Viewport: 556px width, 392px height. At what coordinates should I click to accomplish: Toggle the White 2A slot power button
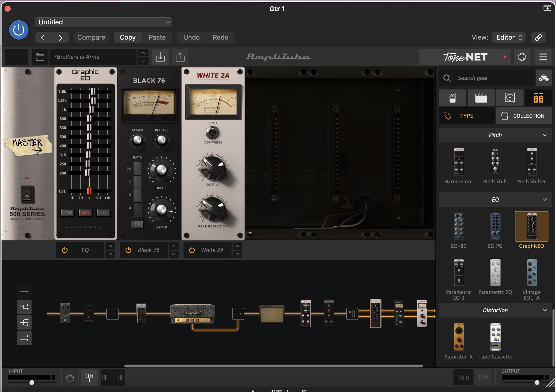click(192, 250)
